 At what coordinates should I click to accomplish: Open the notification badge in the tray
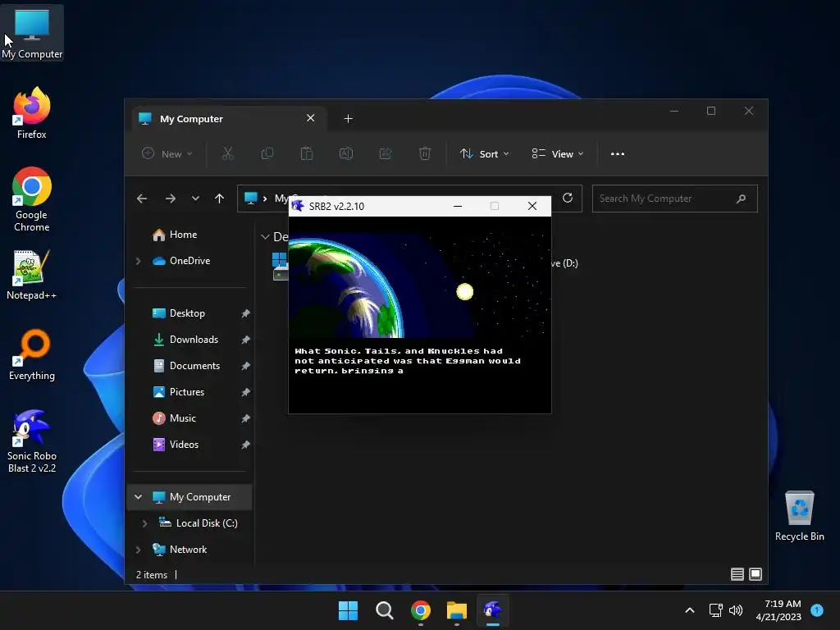point(817,610)
